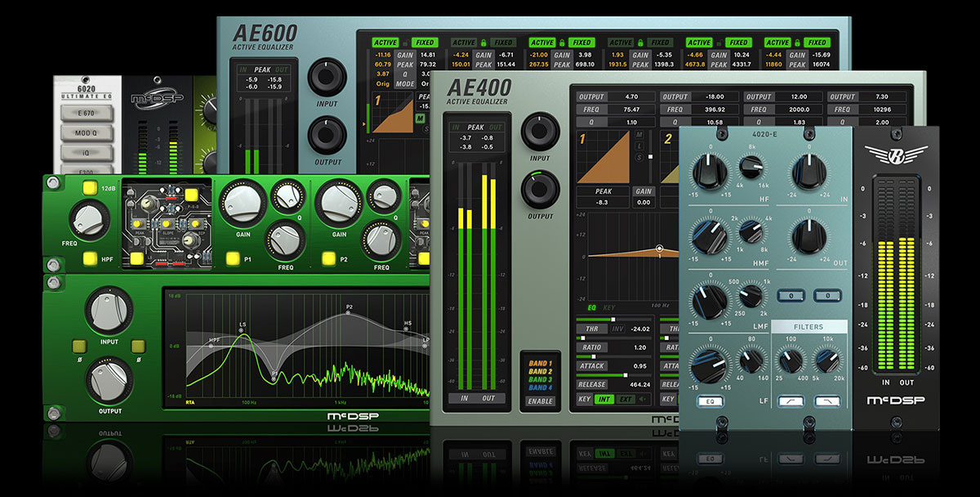The width and height of the screenshot is (980, 497).
Task: Toggle the INV button next to THR in AE400
Action: pyautogui.click(x=617, y=329)
